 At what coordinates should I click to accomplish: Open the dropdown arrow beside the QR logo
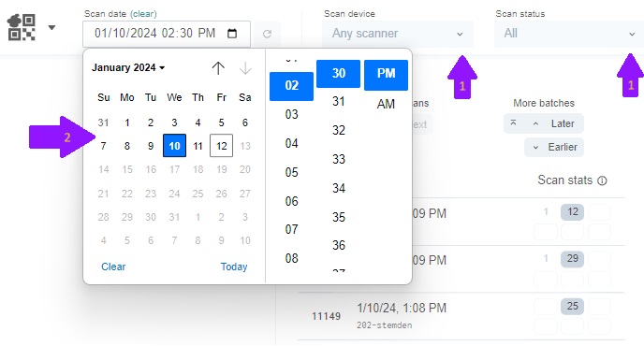coord(51,28)
